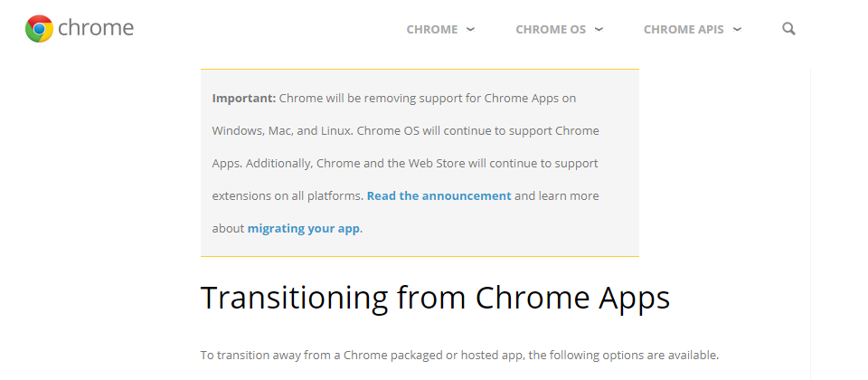The image size is (868, 380).
Task: Click the paragraph starting 'To transition away'
Action: (459, 355)
